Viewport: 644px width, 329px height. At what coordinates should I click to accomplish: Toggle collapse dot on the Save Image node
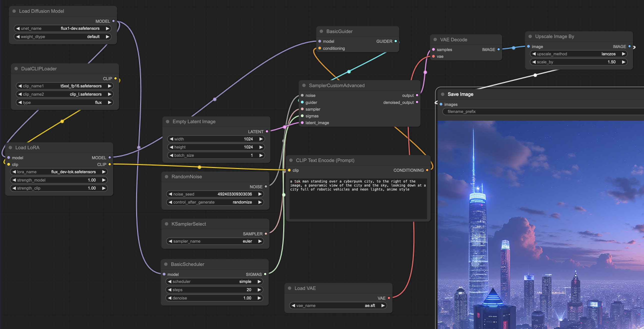[443, 94]
